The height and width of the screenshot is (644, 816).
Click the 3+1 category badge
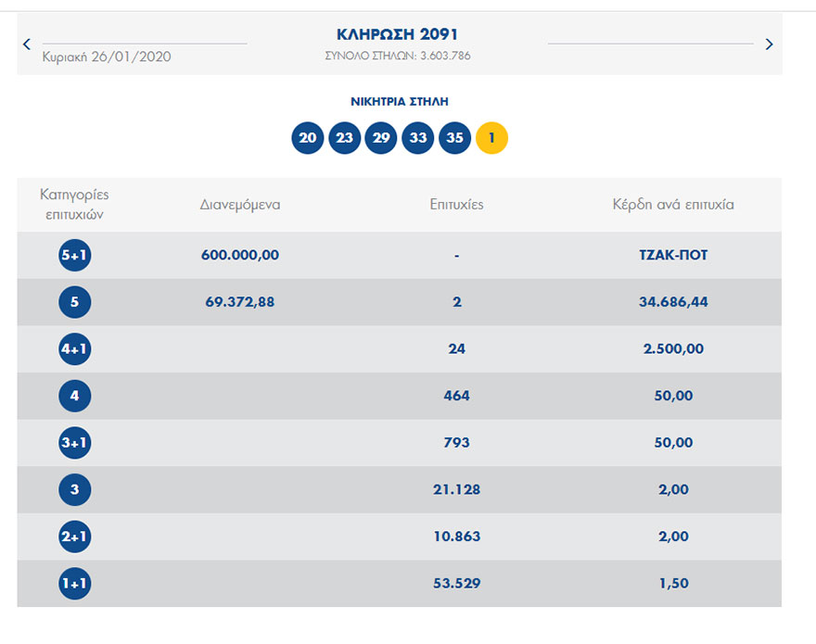pos(75,443)
